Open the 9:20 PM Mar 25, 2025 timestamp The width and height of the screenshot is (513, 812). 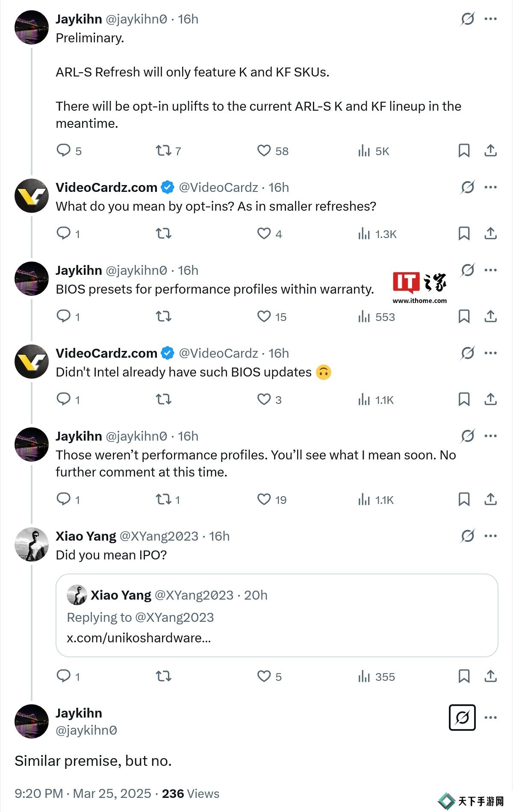pos(83,794)
